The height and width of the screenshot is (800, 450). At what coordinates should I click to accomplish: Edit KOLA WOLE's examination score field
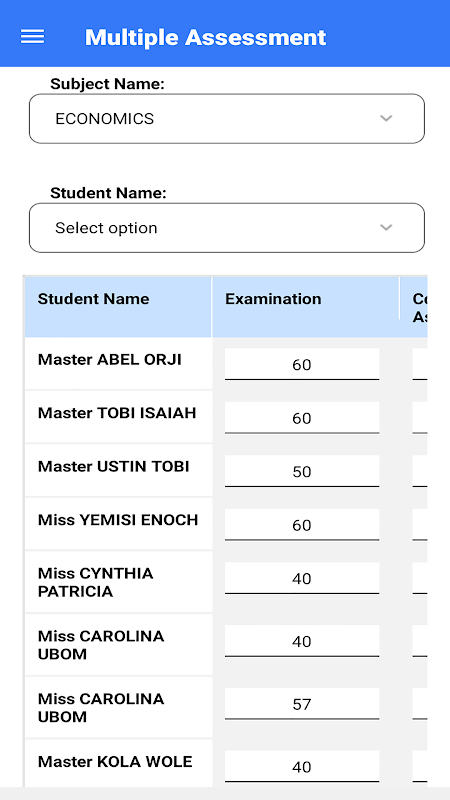point(302,767)
